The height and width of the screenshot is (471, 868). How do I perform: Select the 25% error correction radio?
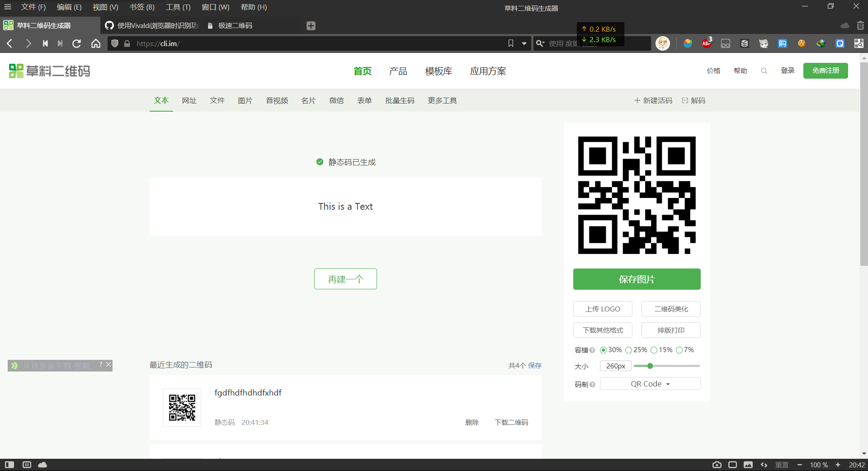pyautogui.click(x=628, y=350)
